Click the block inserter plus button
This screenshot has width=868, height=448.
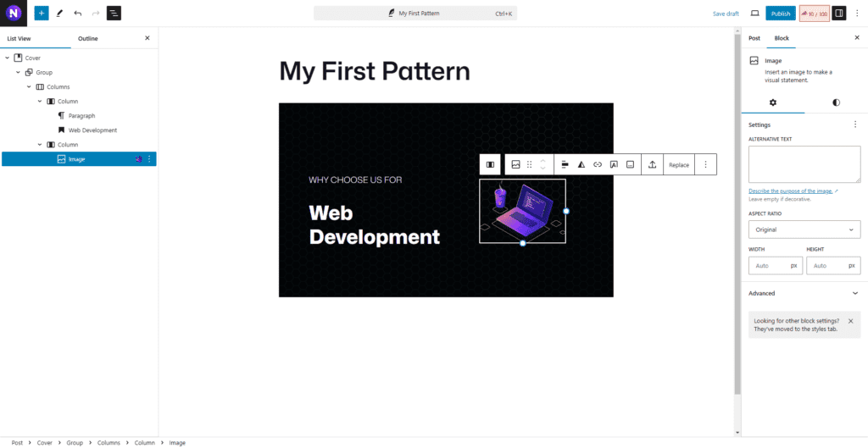pos(42,14)
